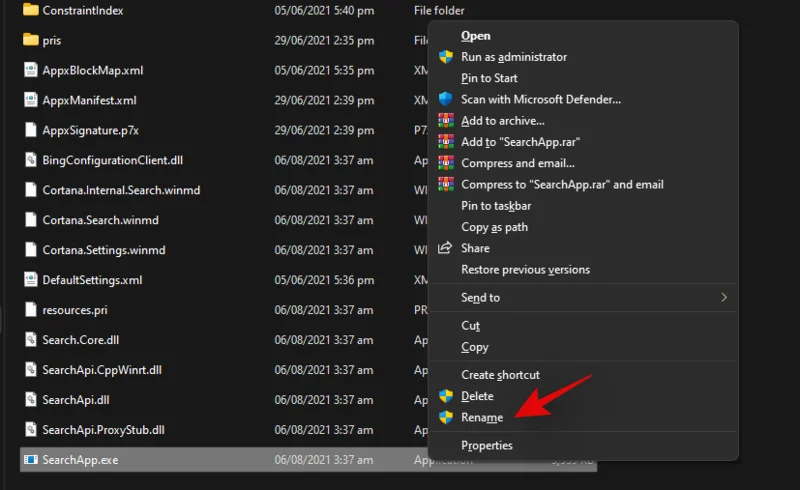Select the SearchApi.ProxyStub.dll file name
800x490 pixels.
click(103, 430)
